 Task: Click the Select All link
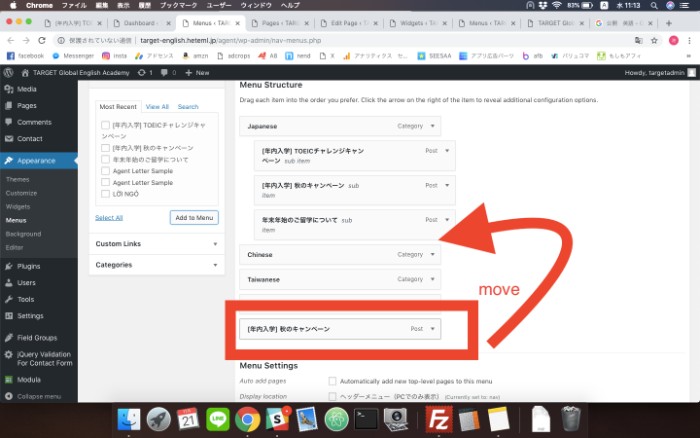(x=109, y=217)
